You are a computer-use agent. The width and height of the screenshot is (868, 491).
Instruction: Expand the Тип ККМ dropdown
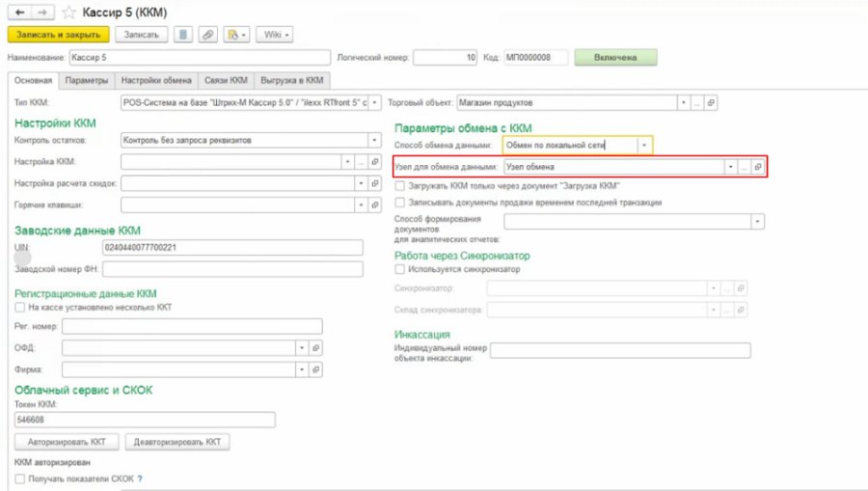(375, 103)
